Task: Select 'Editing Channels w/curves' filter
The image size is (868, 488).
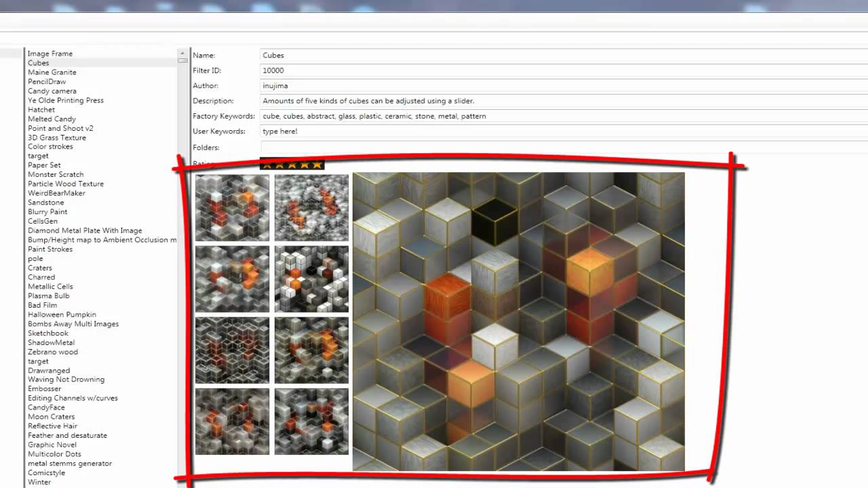Action: [73, 399]
